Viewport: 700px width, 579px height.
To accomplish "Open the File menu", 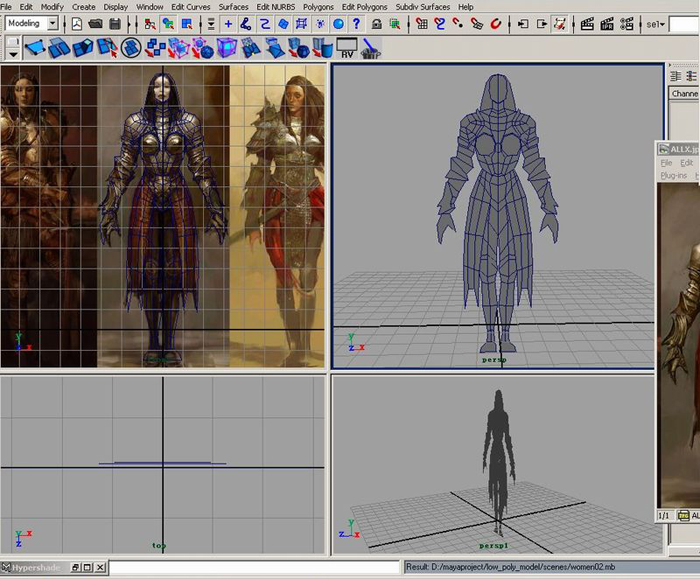I will [x=6, y=7].
